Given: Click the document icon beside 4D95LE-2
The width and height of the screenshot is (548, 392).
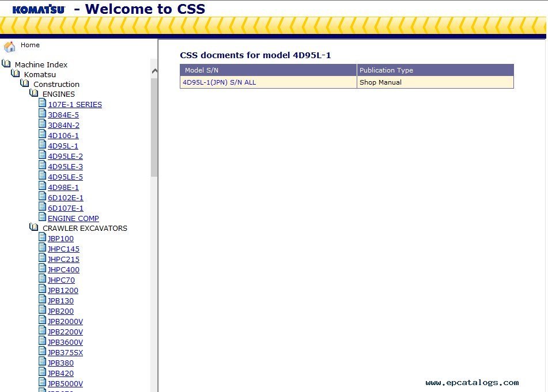Looking at the screenshot, I should coord(42,155).
